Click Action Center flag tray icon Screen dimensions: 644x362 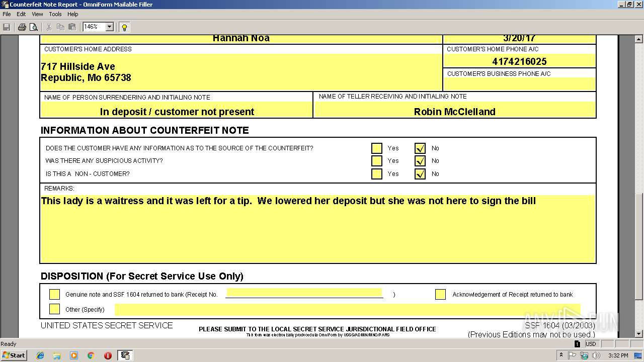572,355
